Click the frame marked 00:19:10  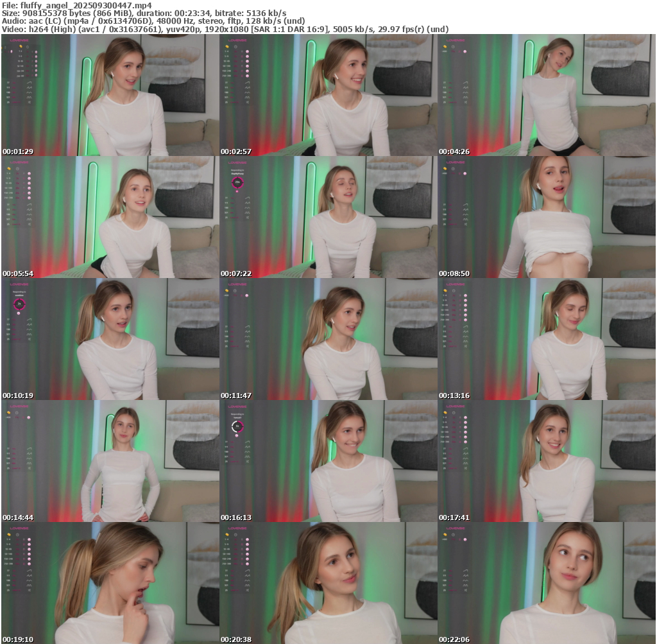110,583
